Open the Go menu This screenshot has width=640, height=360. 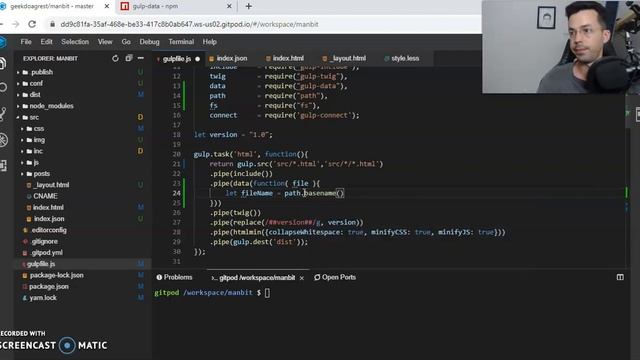point(126,42)
